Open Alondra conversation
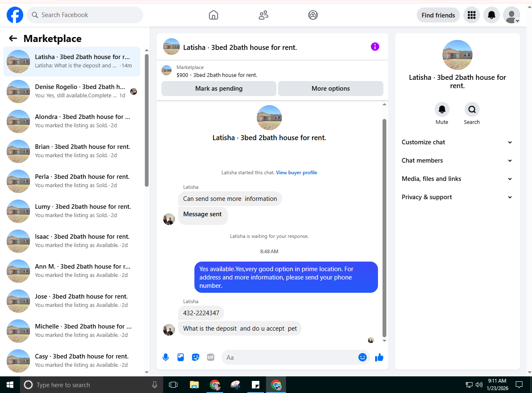The width and height of the screenshot is (532, 393). coord(72,121)
